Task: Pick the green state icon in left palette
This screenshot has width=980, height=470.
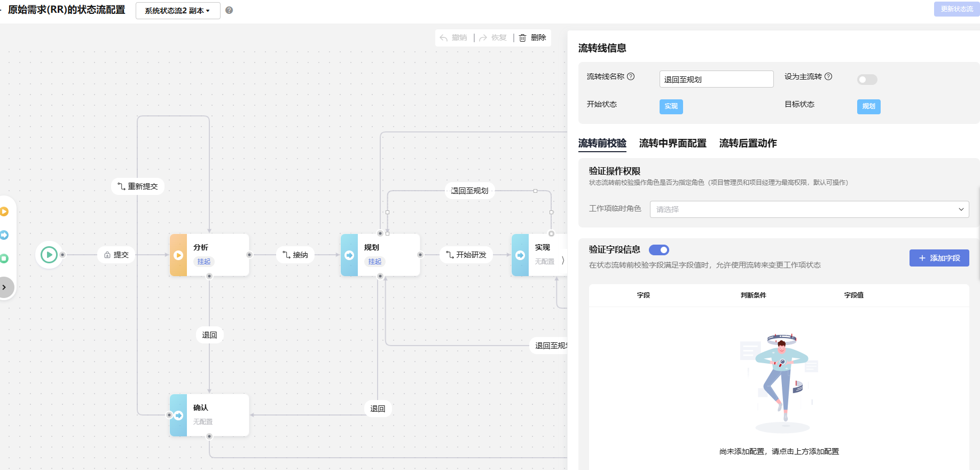Action: click(4, 258)
